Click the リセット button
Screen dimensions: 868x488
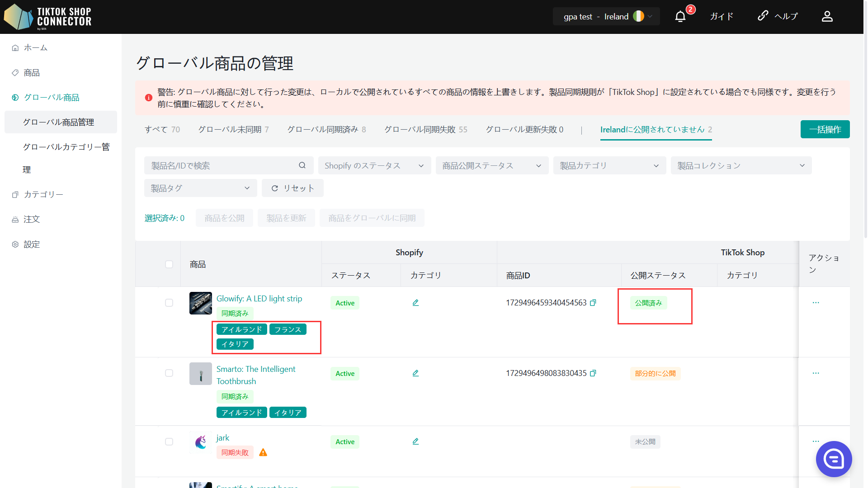(x=292, y=188)
